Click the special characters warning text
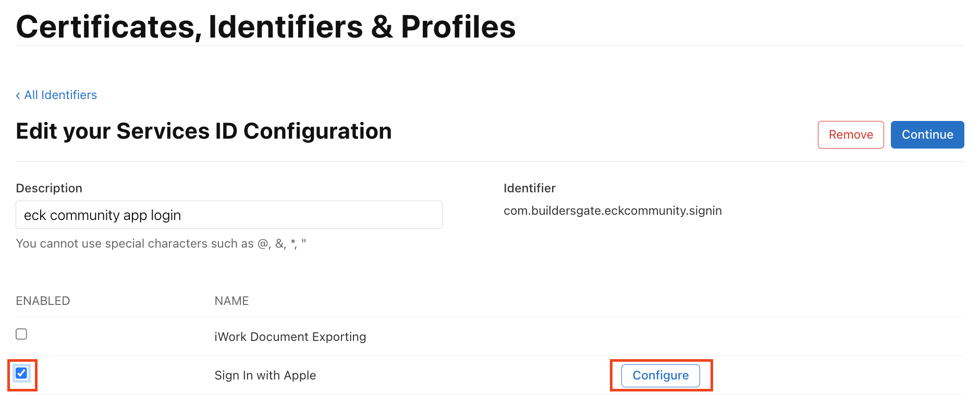The width and height of the screenshot is (980, 417). click(162, 243)
